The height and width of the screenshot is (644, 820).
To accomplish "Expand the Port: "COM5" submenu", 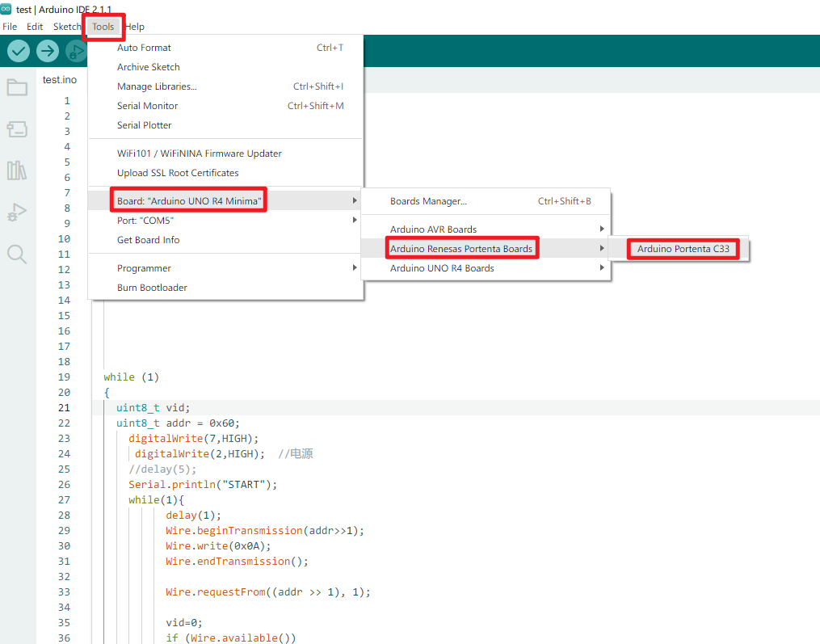I will tap(225, 221).
